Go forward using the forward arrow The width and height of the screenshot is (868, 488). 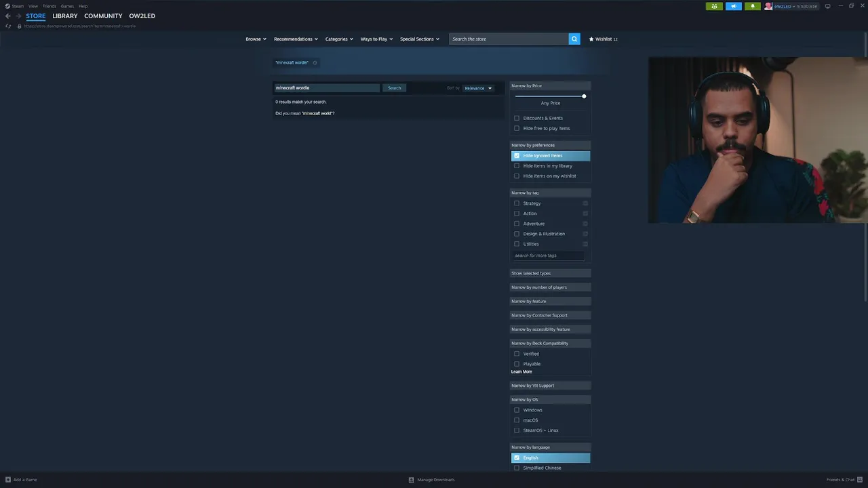[x=18, y=16]
